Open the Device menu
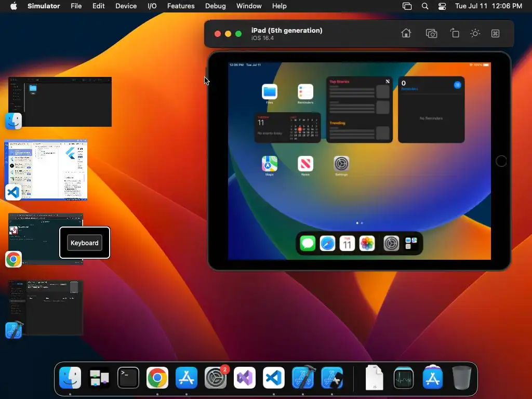 (126, 6)
